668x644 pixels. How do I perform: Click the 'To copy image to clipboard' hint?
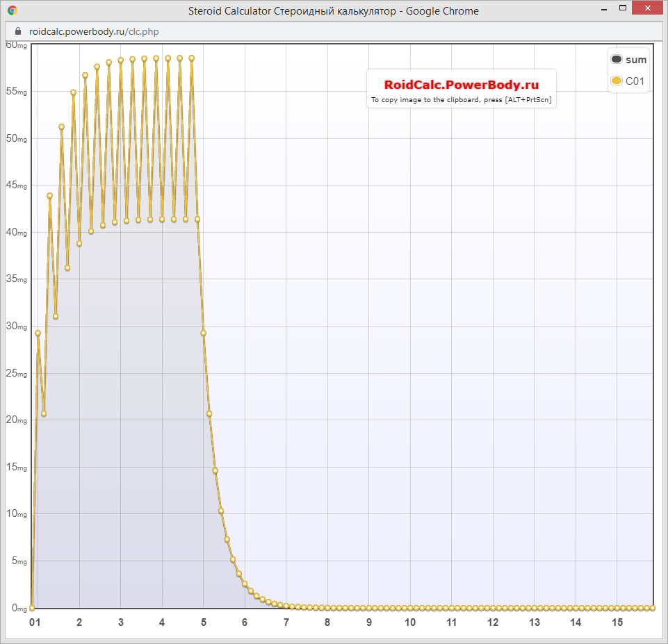point(462,100)
